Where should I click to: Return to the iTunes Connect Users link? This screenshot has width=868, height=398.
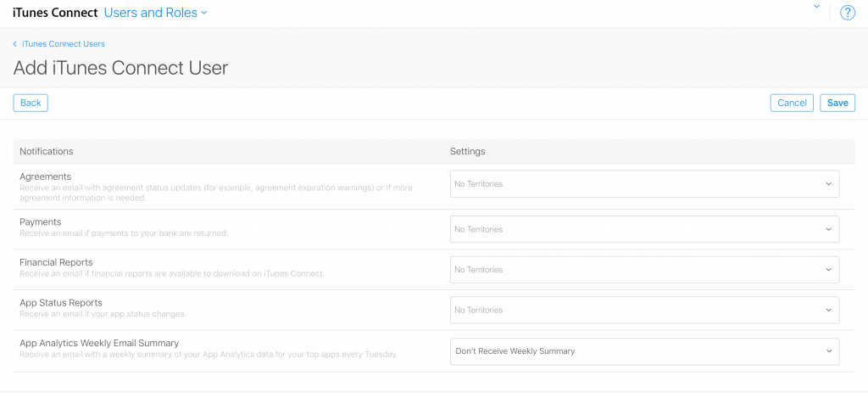(x=63, y=44)
